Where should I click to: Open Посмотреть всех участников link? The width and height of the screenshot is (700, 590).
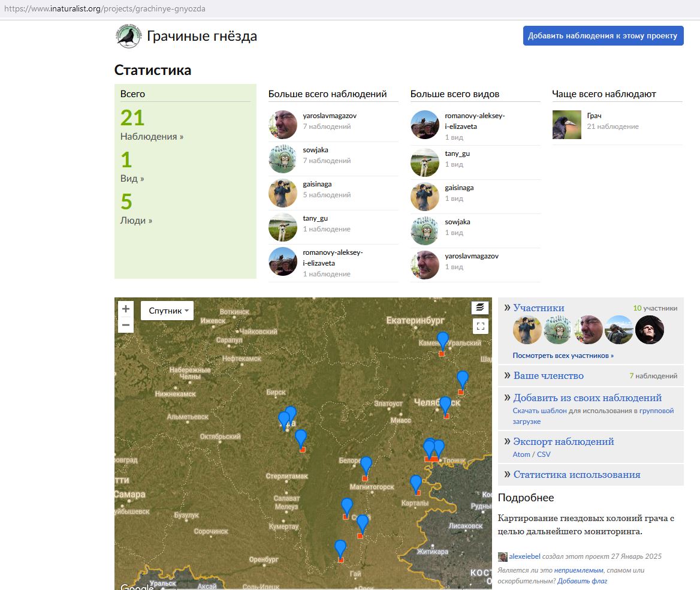(563, 356)
